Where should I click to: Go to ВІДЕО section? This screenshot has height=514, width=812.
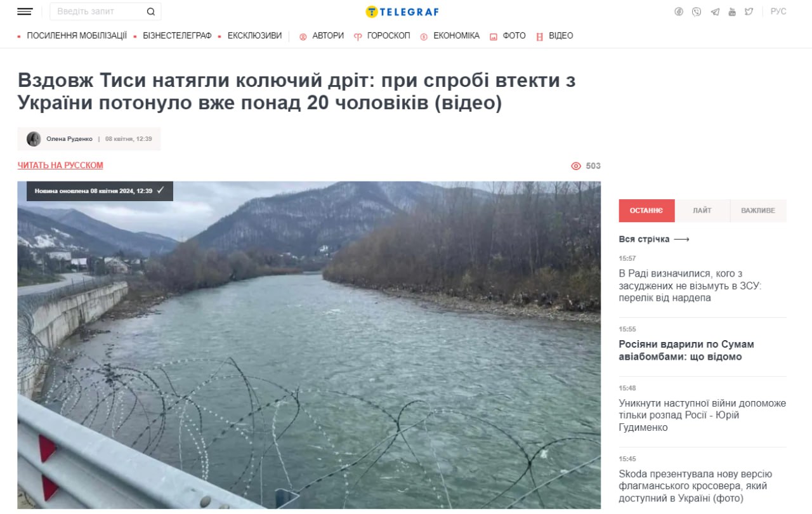561,36
